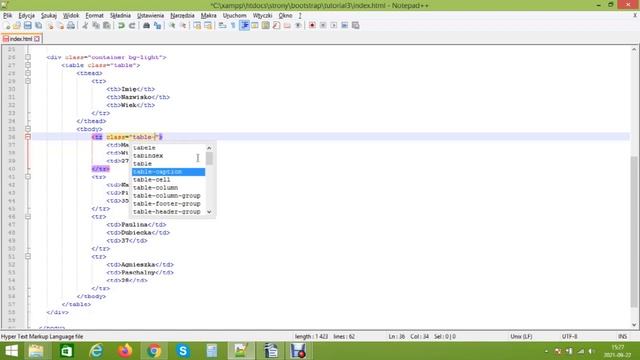Run macro multiple times icon
Viewport: 640px width, 360px height.
click(345, 25)
